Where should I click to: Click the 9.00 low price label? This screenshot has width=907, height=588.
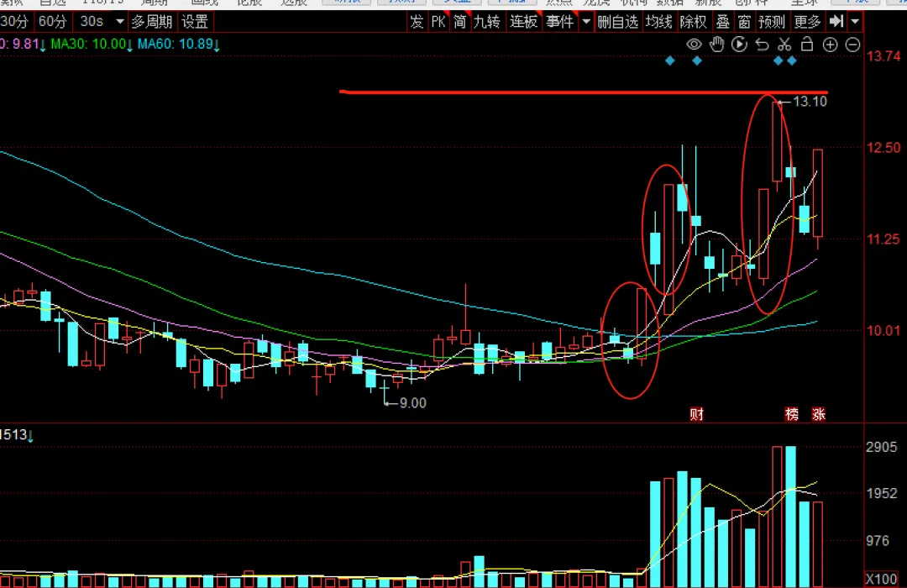click(413, 403)
